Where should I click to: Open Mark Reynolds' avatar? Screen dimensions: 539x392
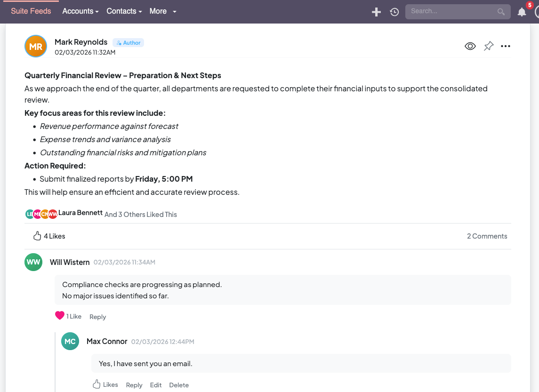click(x=35, y=46)
